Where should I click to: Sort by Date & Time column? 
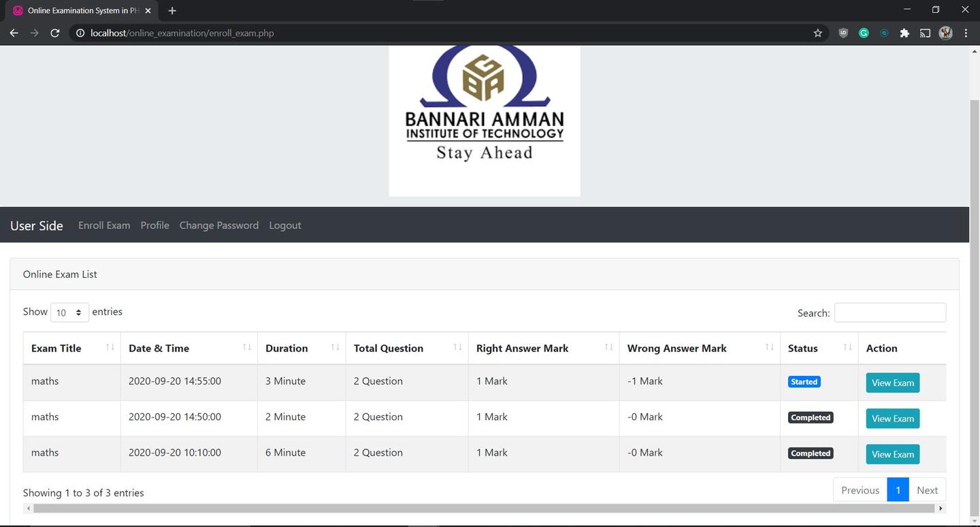(x=189, y=348)
